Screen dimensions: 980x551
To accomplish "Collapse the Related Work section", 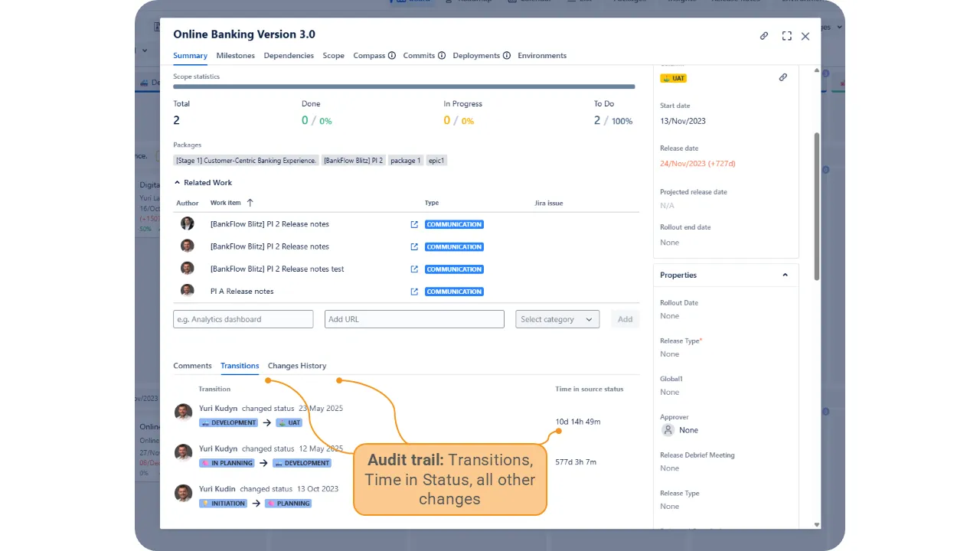I will point(178,183).
